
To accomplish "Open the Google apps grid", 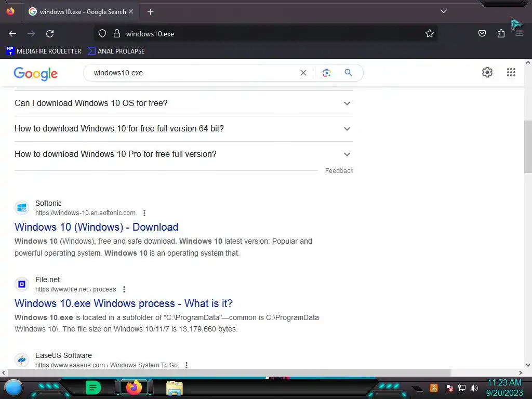I will click(511, 72).
